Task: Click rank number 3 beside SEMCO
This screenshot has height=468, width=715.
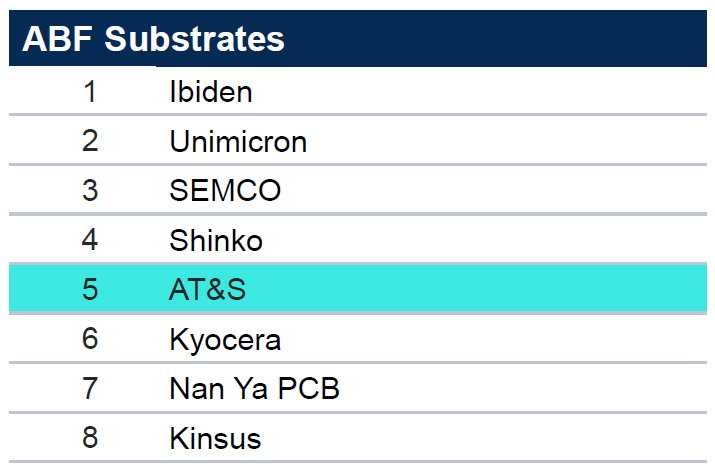Action: click(x=90, y=190)
